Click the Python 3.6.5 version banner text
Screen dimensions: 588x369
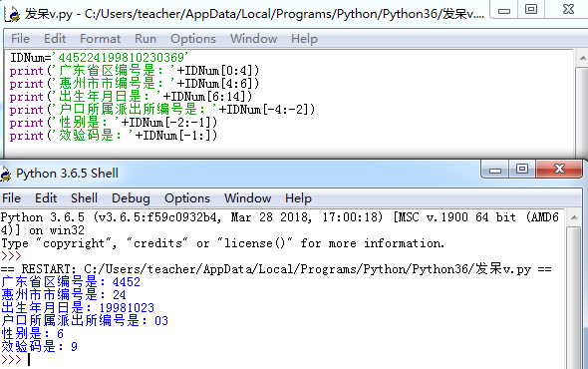(280, 223)
